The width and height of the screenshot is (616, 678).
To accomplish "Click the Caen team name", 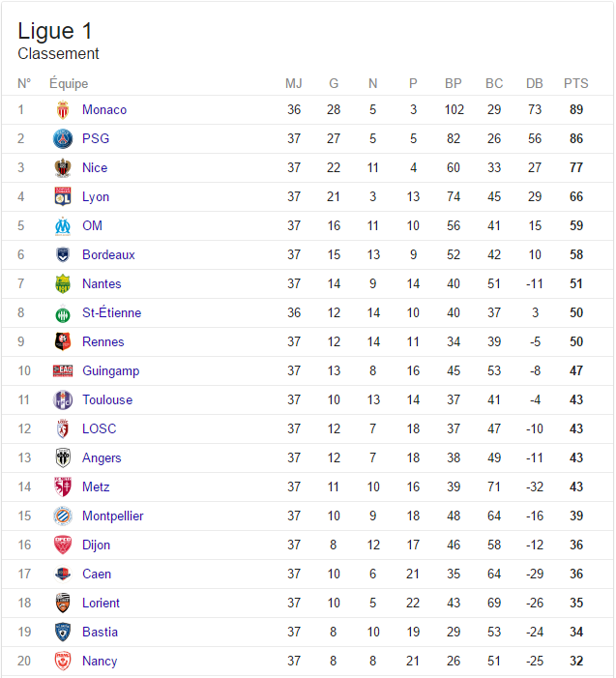I will click(x=97, y=574).
